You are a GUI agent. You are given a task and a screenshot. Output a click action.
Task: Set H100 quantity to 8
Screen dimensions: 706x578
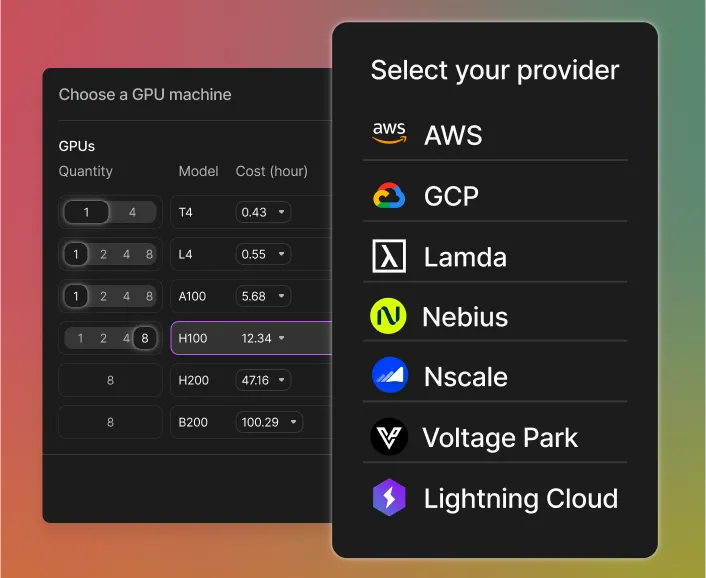(x=145, y=338)
